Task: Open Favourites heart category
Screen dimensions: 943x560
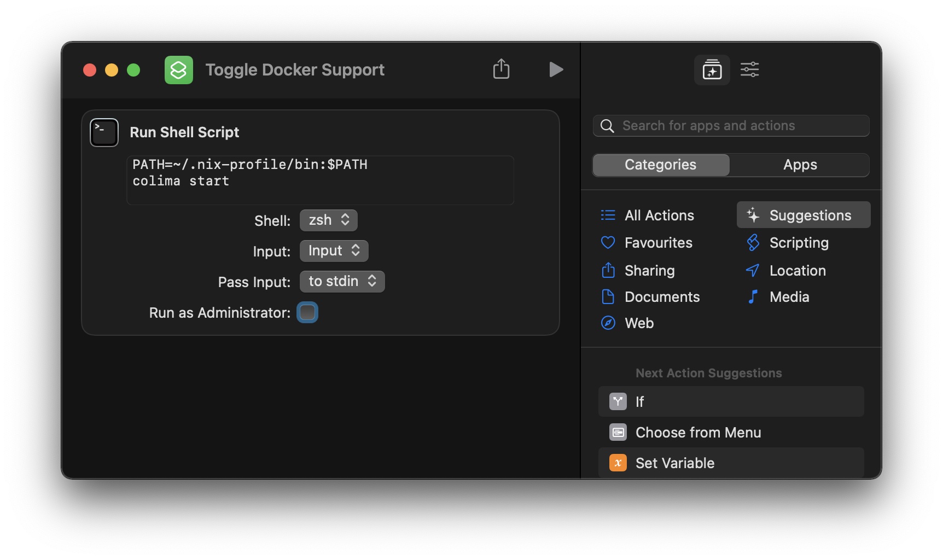Action: 608,243
